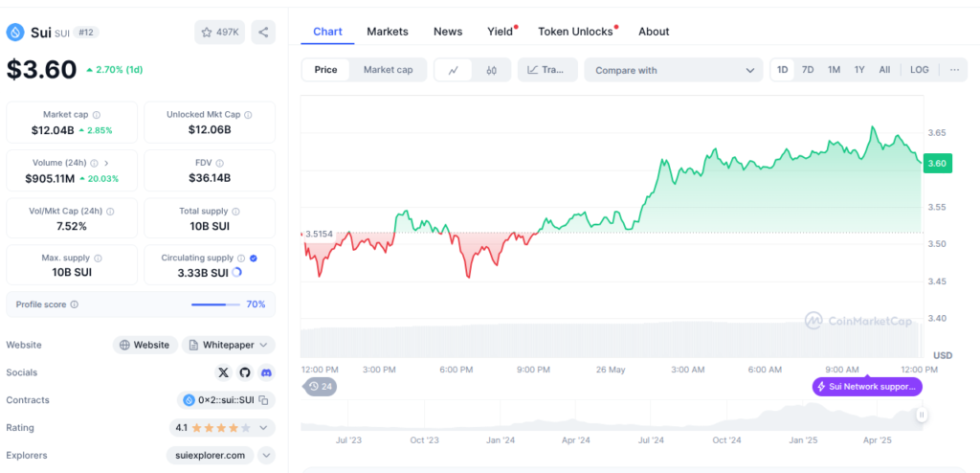980x473 pixels.
Task: Open chart more options ellipsis
Action: (x=954, y=70)
